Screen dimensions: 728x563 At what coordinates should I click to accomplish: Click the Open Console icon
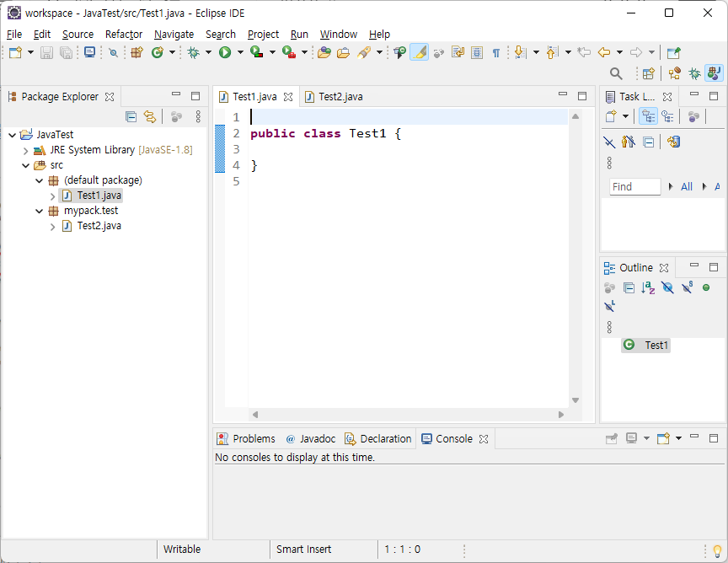(663, 438)
